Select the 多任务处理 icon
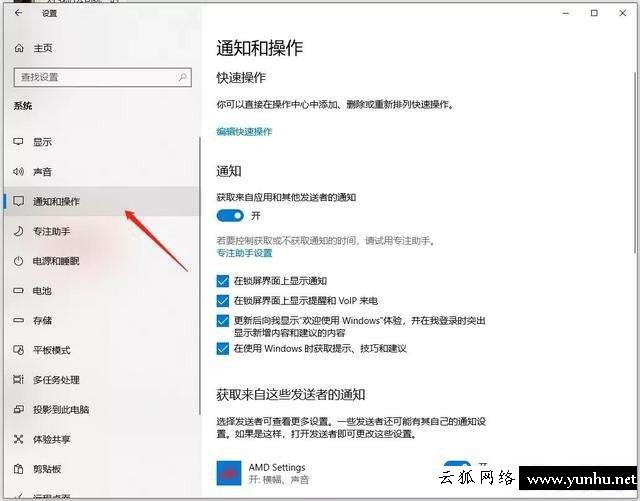 (x=18, y=380)
